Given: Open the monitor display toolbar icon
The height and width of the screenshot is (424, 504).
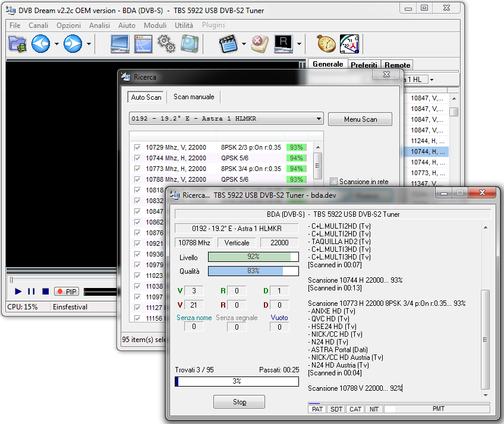Looking at the screenshot, I should pos(120,44).
